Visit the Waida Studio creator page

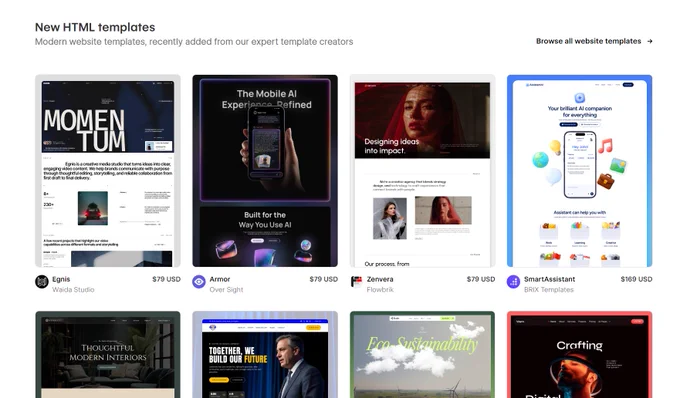[x=73, y=290]
